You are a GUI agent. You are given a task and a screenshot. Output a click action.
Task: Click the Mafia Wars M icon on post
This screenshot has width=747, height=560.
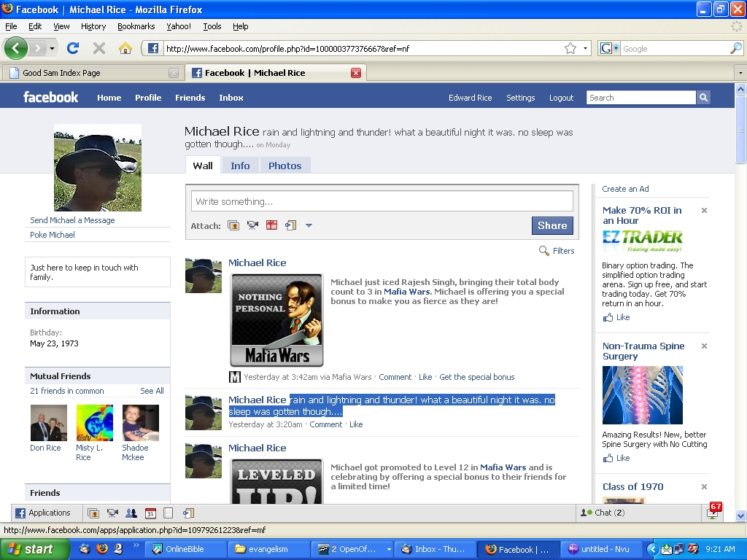235,377
